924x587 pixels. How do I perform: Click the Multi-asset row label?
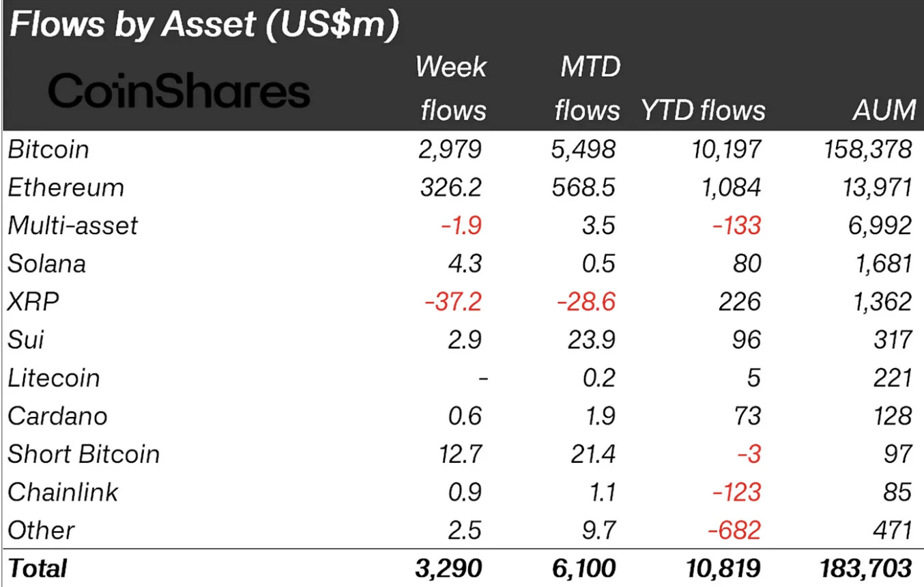coord(73,225)
